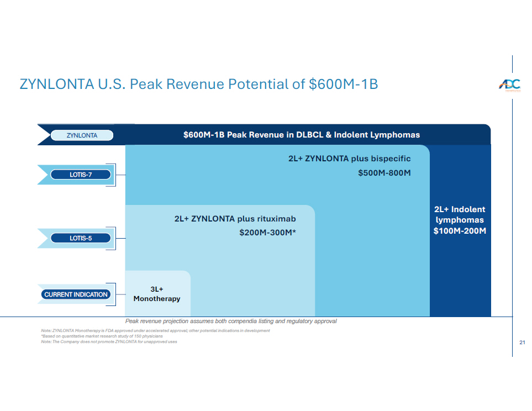Screen dimensions: 532x411
Task: Click the $200M-300M* revenue figure
Action: click(267, 233)
